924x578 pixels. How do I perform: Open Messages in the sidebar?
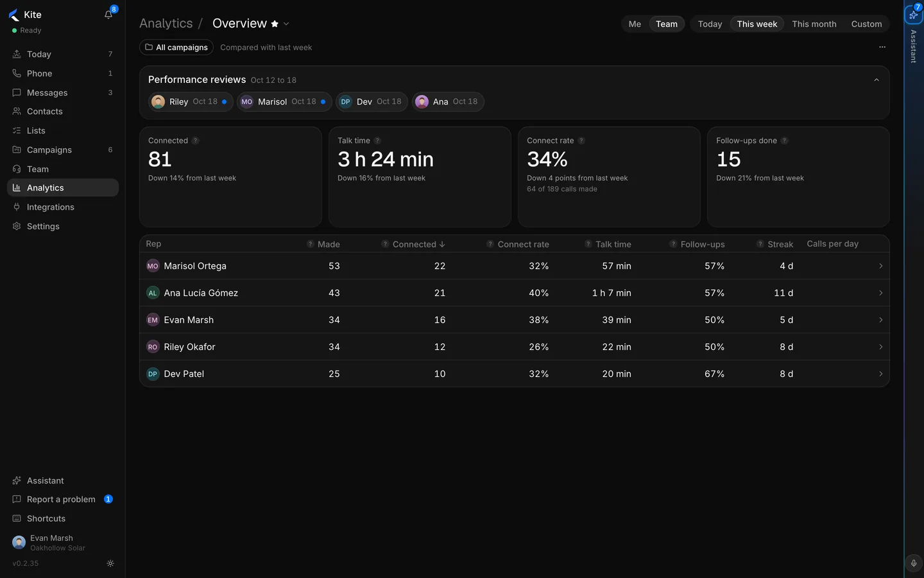(63, 92)
